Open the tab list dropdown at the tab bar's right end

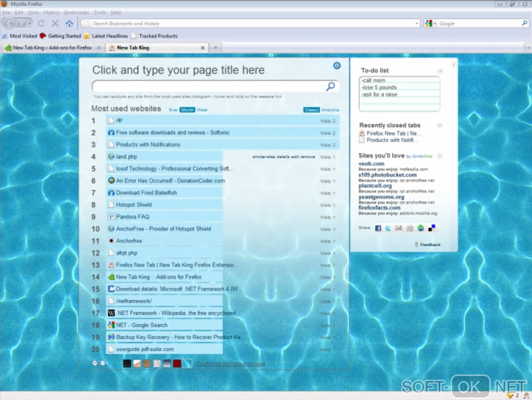[528, 48]
